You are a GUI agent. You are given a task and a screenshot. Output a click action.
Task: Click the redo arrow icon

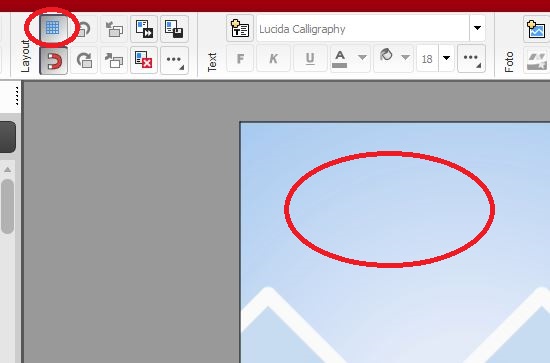(84, 60)
